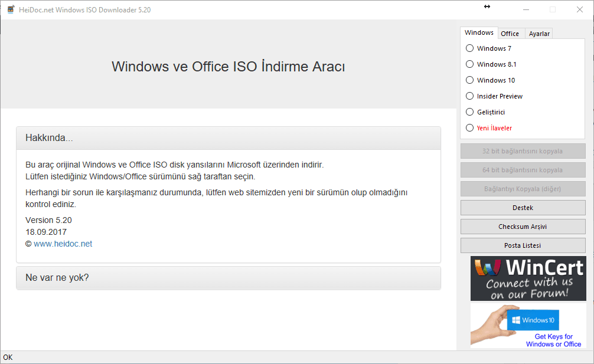This screenshot has width=594, height=364.
Task: Close the ISO Downloader window
Action: (x=580, y=9)
